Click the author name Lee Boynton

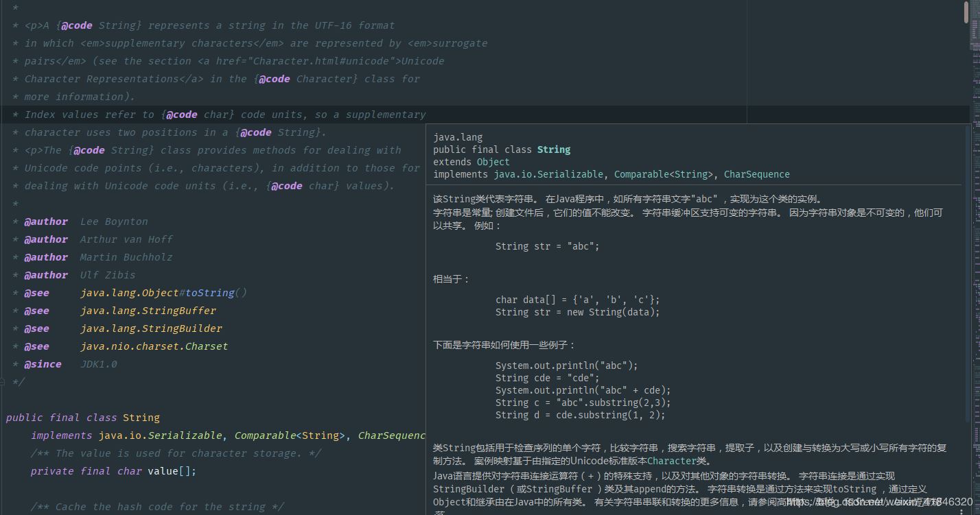[113, 221]
